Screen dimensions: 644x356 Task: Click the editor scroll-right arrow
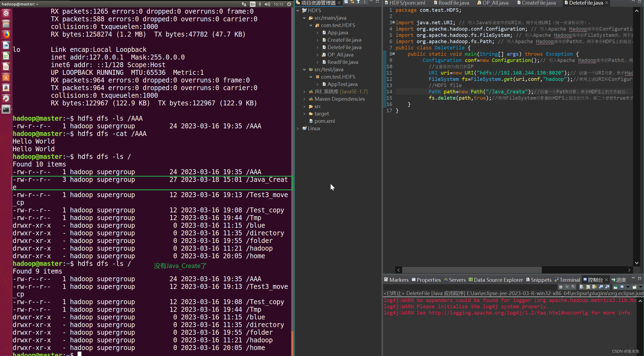[629, 270]
